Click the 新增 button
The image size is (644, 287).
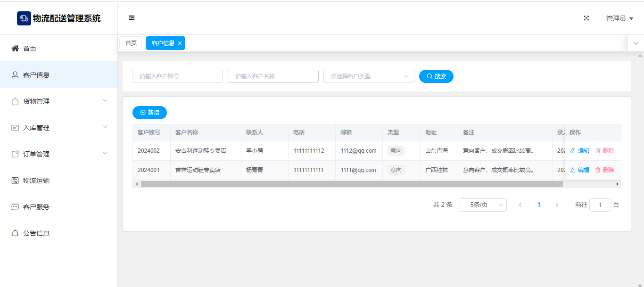point(149,113)
